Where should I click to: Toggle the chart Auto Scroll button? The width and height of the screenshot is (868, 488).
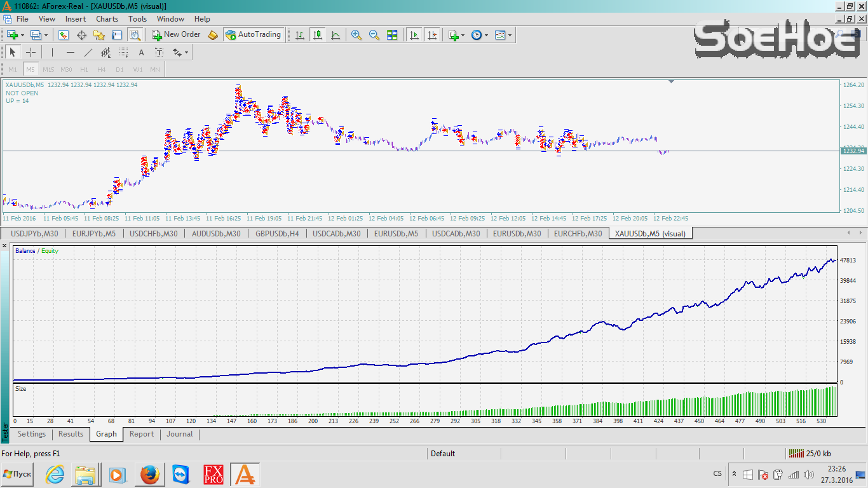[x=414, y=35]
